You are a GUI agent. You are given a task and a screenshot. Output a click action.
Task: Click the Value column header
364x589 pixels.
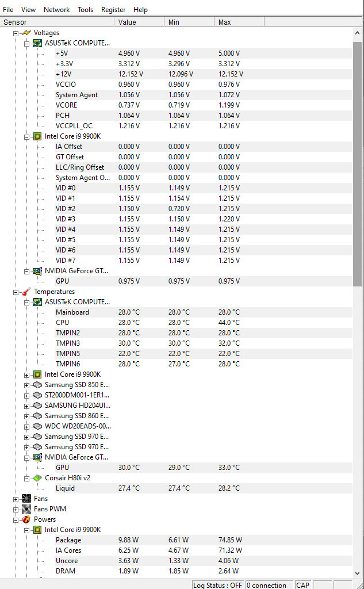click(139, 22)
